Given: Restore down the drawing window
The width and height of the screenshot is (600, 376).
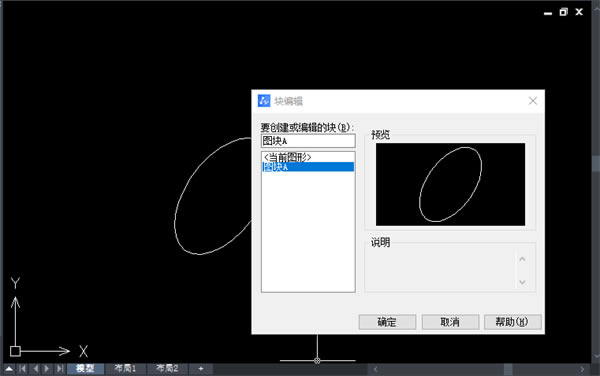Looking at the screenshot, I should click(x=563, y=12).
